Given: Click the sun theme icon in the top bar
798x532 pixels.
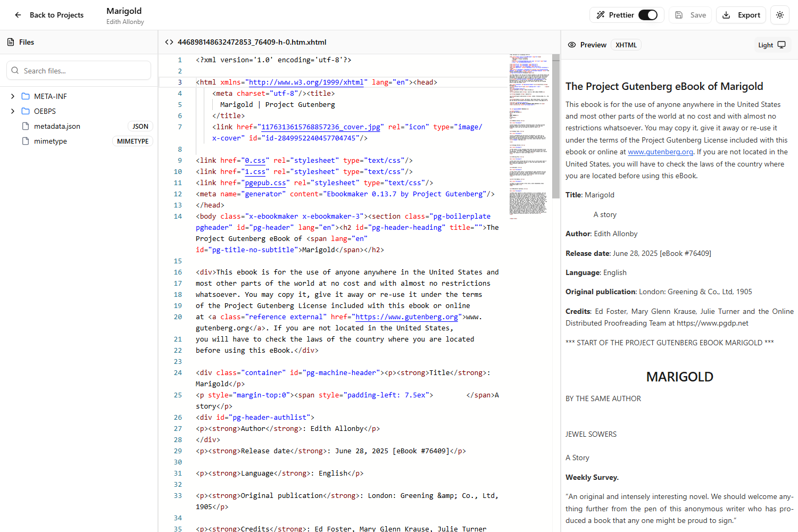Looking at the screenshot, I should coord(779,15).
